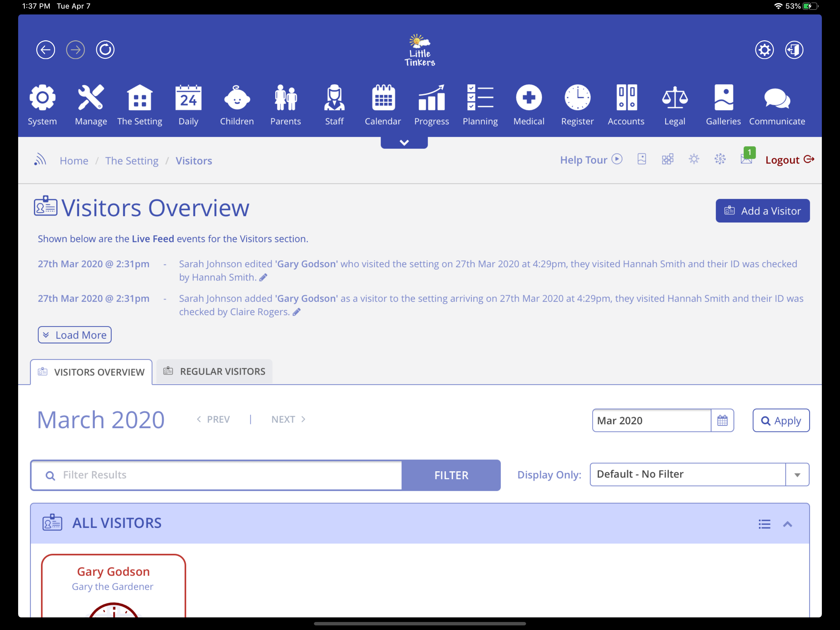Open The Setting breadcrumb link

(132, 161)
